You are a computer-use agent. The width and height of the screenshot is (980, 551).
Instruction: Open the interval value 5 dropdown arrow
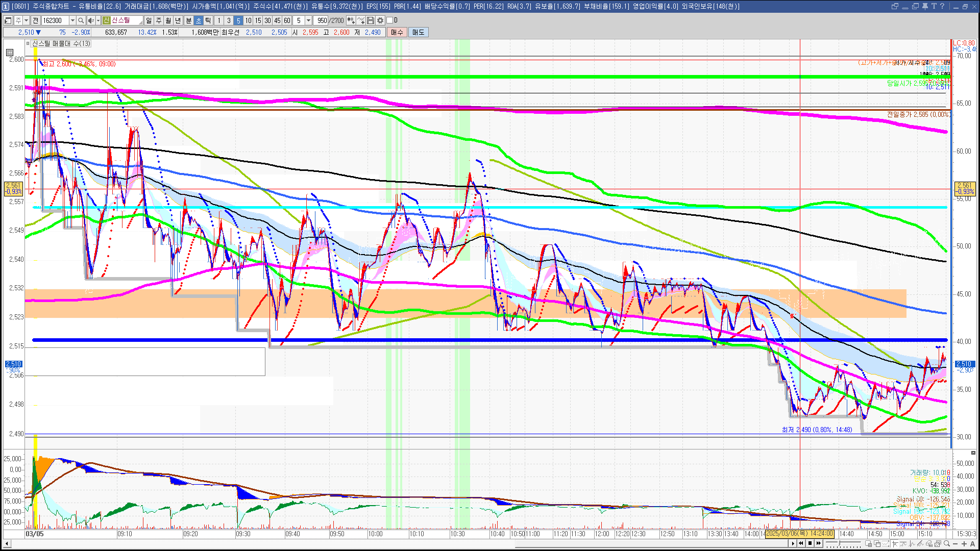tap(308, 20)
